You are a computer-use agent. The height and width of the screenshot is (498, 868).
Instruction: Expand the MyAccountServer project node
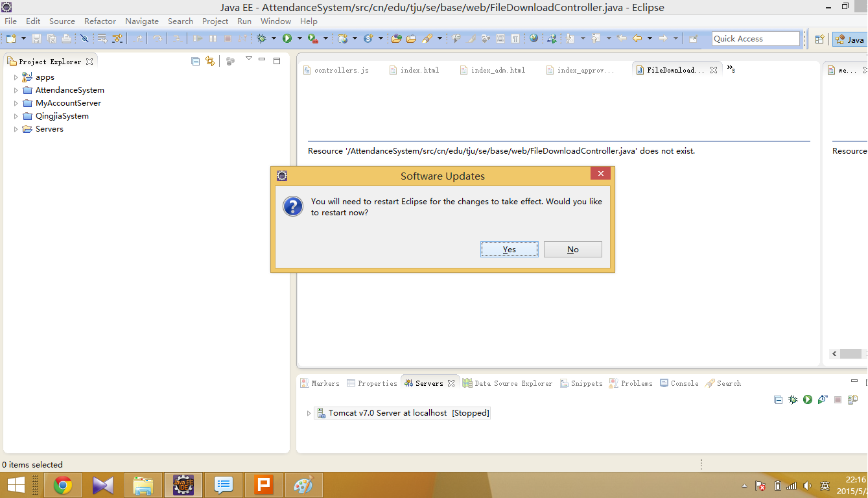point(16,103)
